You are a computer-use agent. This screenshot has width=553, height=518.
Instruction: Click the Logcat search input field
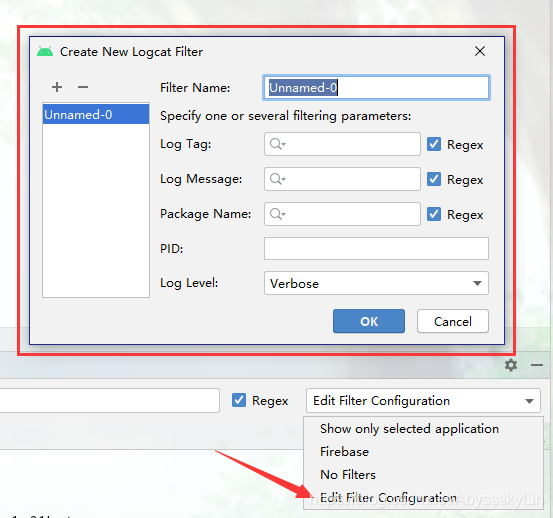pyautogui.click(x=109, y=401)
